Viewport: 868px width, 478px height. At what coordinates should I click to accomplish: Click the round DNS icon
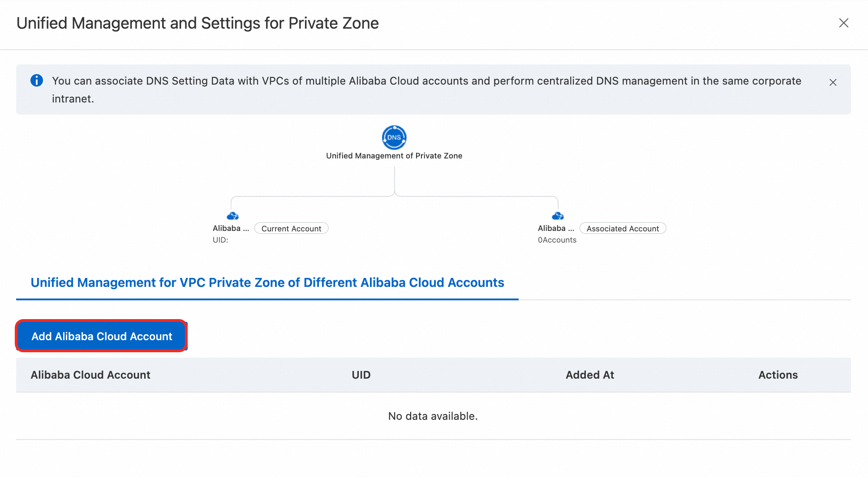point(394,137)
